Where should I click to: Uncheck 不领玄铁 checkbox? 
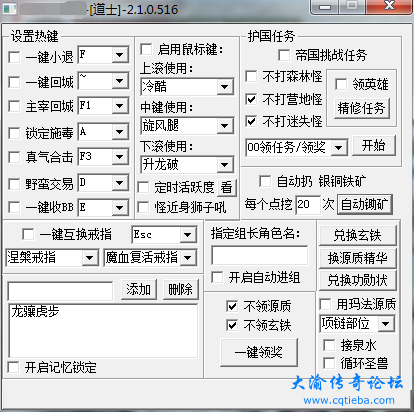pyautogui.click(x=232, y=325)
